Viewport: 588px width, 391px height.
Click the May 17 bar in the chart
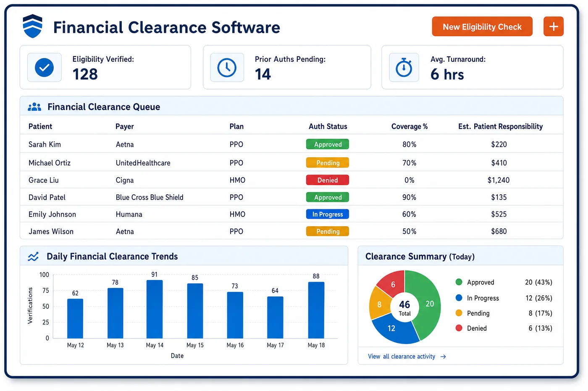coord(275,317)
